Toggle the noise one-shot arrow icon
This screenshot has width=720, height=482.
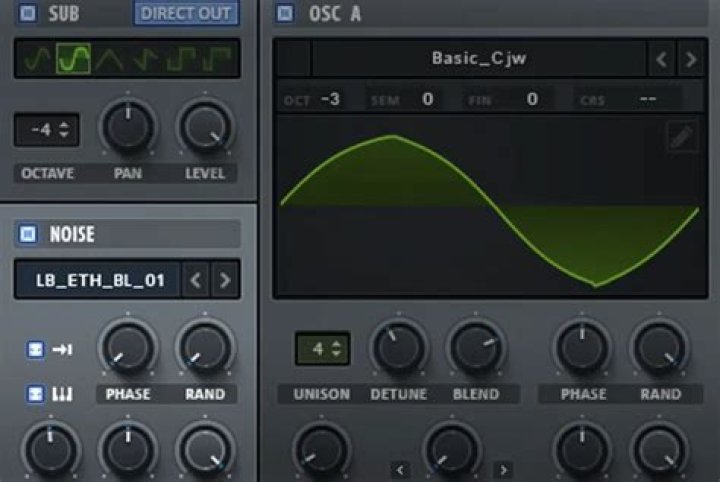point(62,350)
